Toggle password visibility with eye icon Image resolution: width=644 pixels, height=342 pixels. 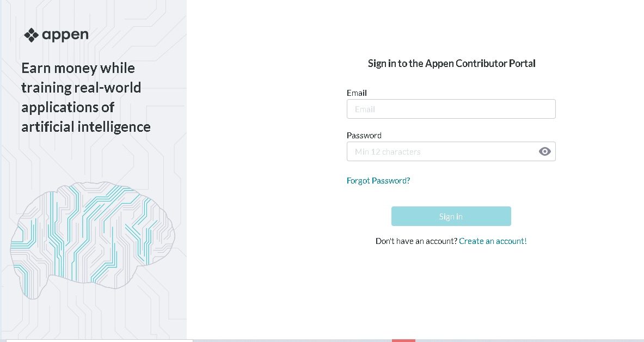click(x=544, y=151)
